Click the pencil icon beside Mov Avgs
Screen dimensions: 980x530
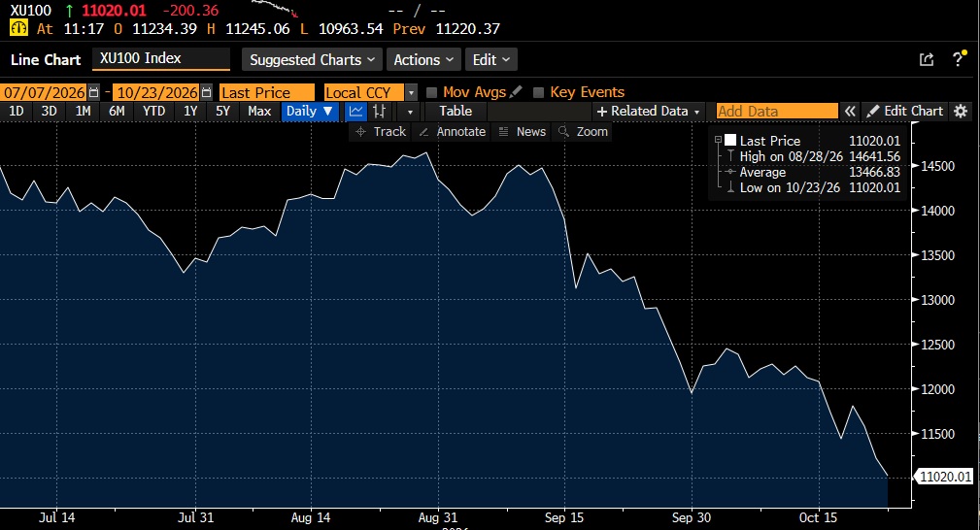pos(516,92)
